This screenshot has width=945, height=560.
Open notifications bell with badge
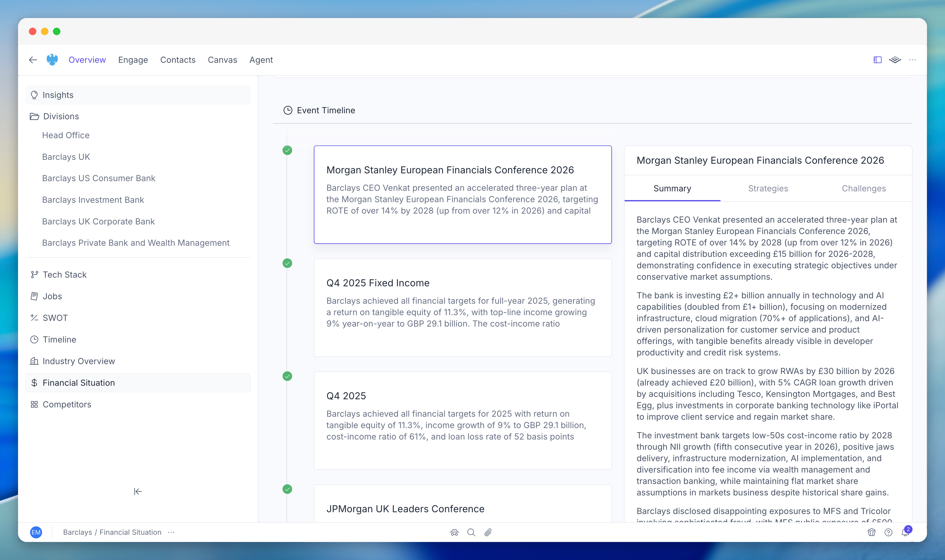coord(906,532)
